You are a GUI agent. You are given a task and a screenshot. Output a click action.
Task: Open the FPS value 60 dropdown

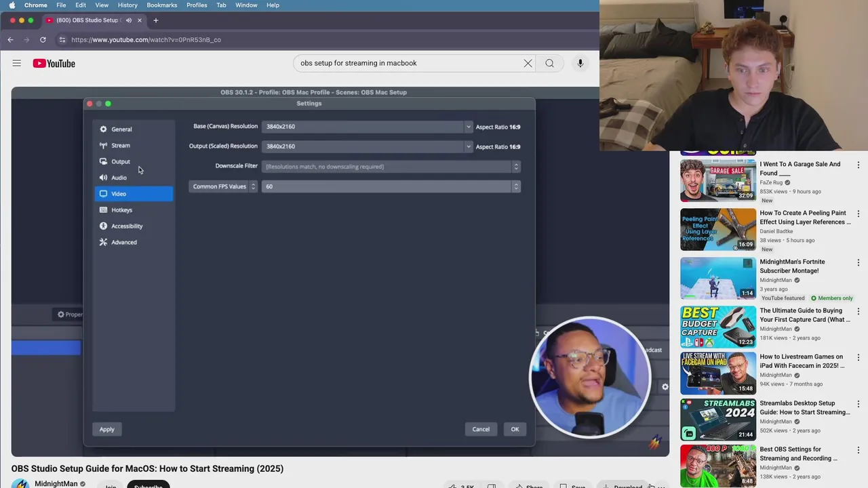pos(391,186)
